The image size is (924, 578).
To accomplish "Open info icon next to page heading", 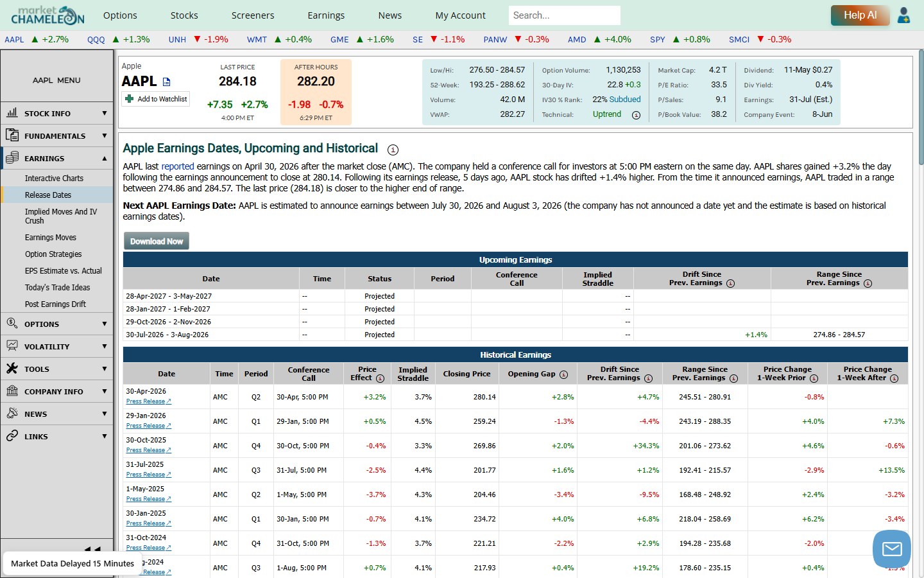I will (393, 150).
